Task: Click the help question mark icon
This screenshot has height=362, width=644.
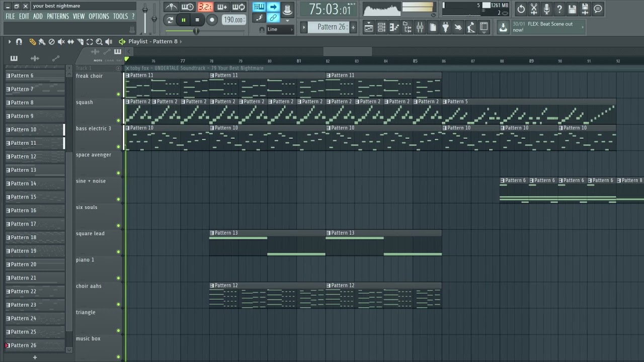Action: point(559,9)
